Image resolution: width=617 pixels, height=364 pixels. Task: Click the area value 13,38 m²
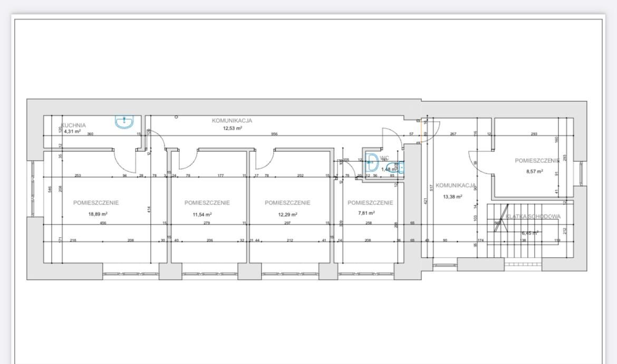pyautogui.click(x=452, y=196)
